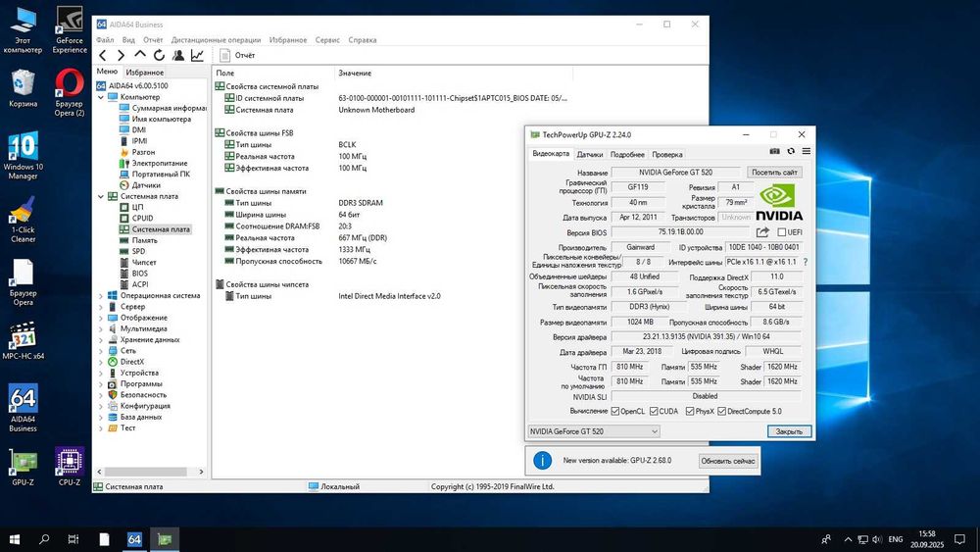Open the Сервис menu
980x552 pixels.
[x=327, y=40]
